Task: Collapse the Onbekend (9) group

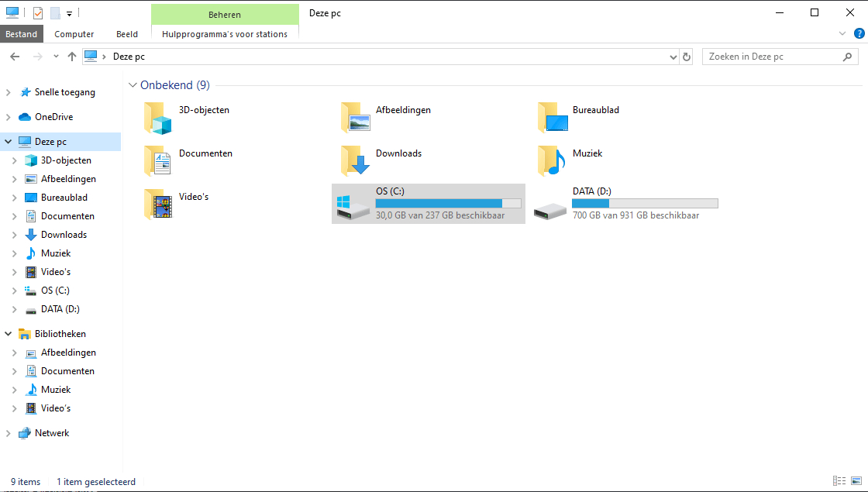Action: click(133, 85)
